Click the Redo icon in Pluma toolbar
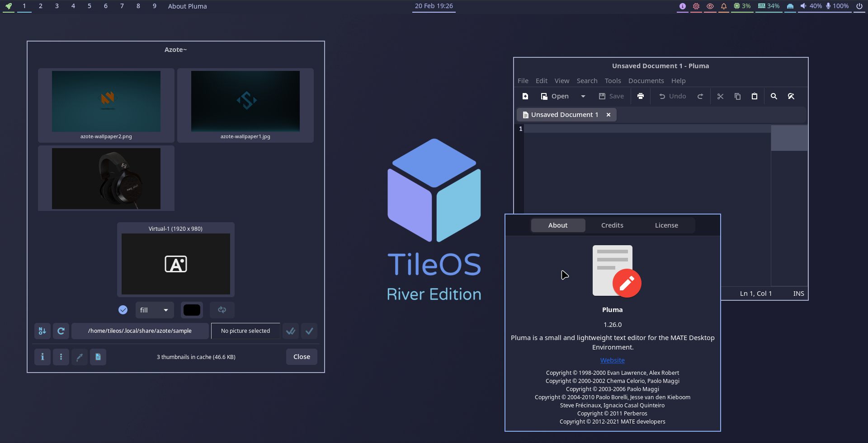The height and width of the screenshot is (443, 868). pos(700,96)
